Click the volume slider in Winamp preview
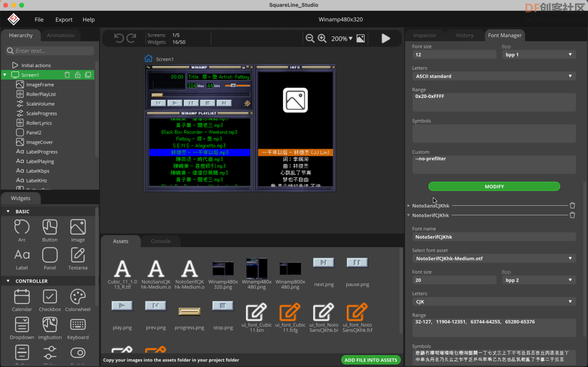Image resolution: width=588 pixels, height=367 pixels. 237,85
